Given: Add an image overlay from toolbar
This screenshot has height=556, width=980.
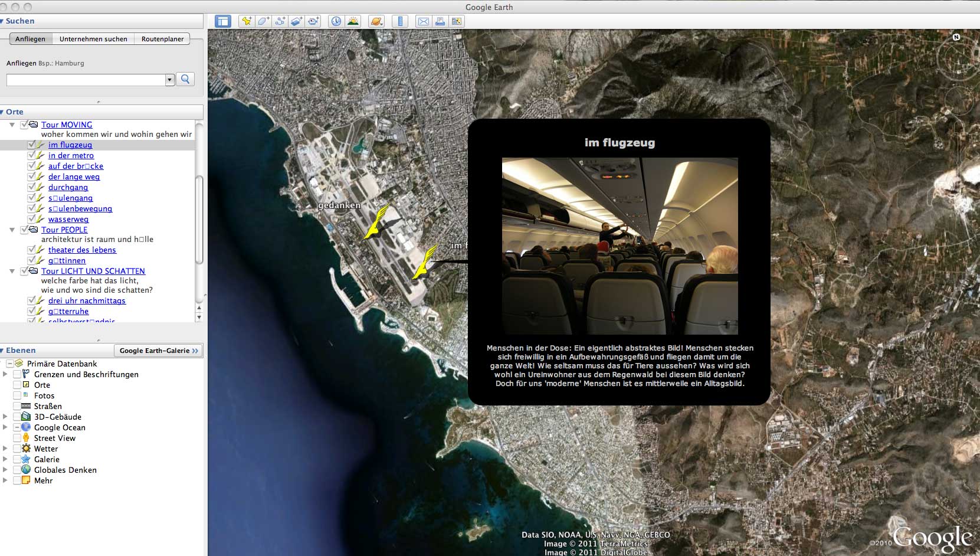Looking at the screenshot, I should tap(296, 21).
